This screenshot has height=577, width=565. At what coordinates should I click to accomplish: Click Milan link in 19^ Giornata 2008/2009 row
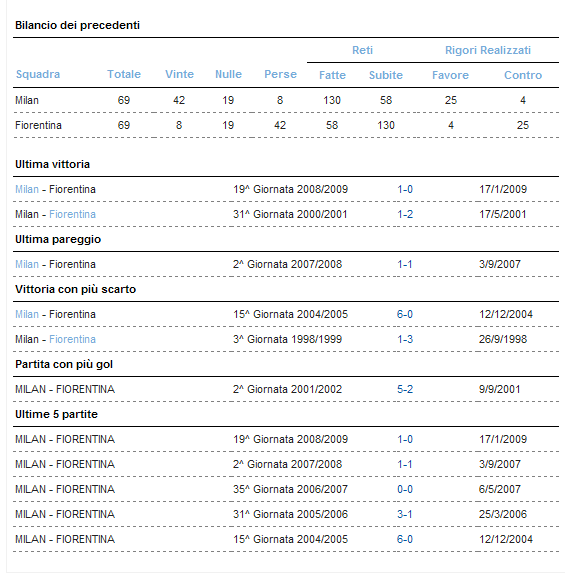click(27, 189)
